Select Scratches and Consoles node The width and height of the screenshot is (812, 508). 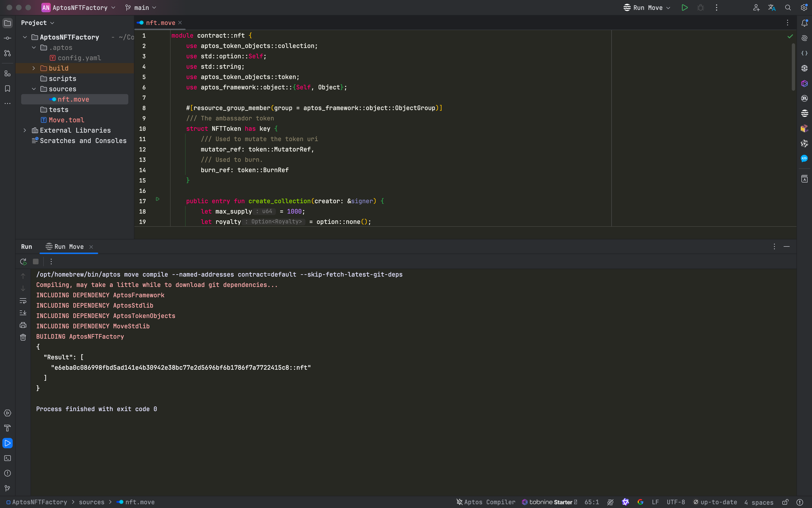(x=79, y=141)
